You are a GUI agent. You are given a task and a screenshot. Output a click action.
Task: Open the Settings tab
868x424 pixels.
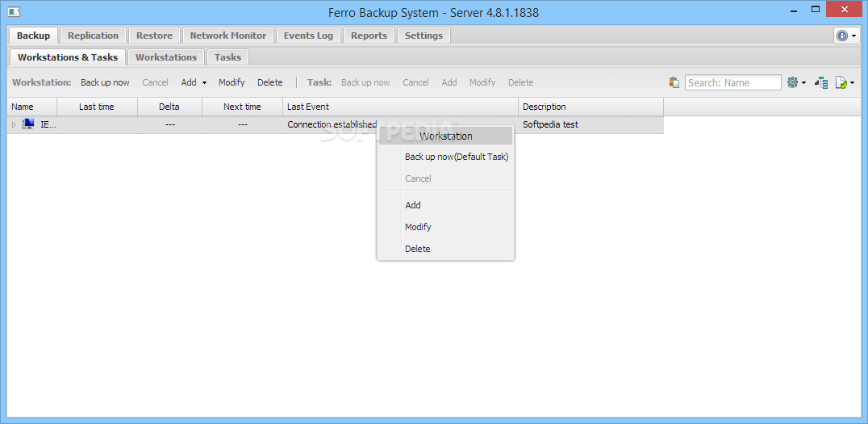[424, 36]
